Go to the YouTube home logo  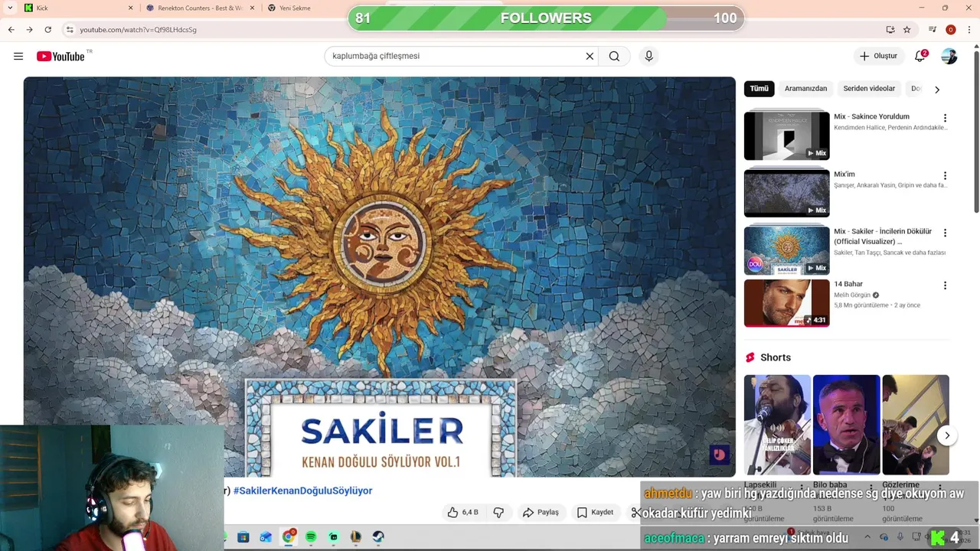click(60, 56)
